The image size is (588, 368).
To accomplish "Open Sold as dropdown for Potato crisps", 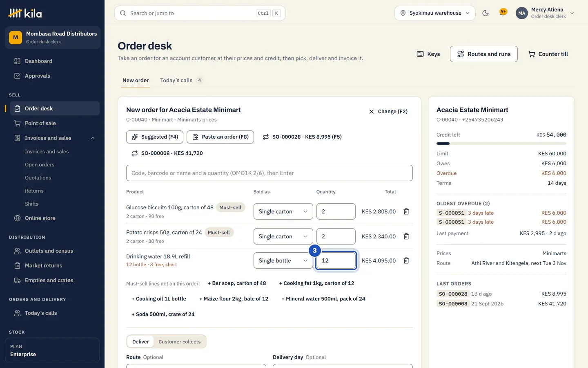I will [x=283, y=236].
